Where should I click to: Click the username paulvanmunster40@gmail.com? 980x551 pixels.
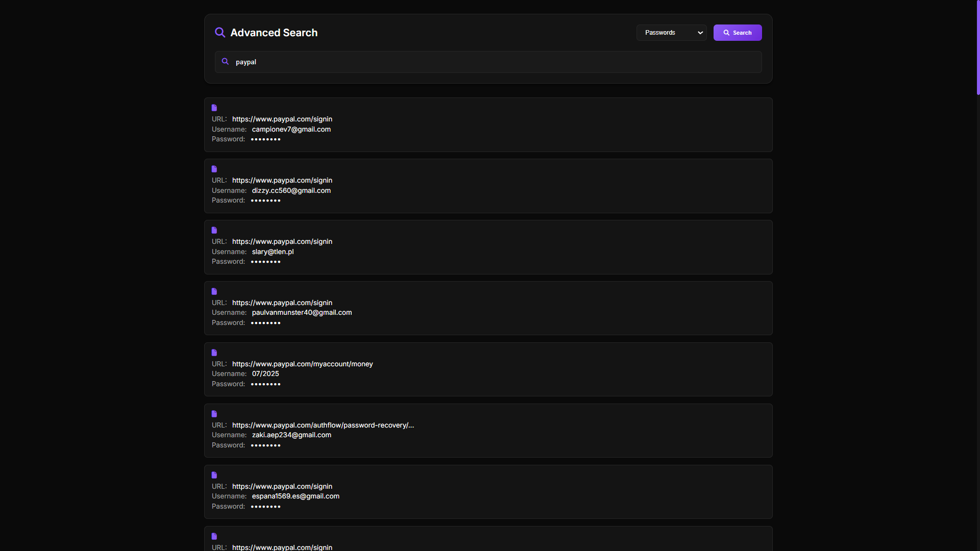302,313
